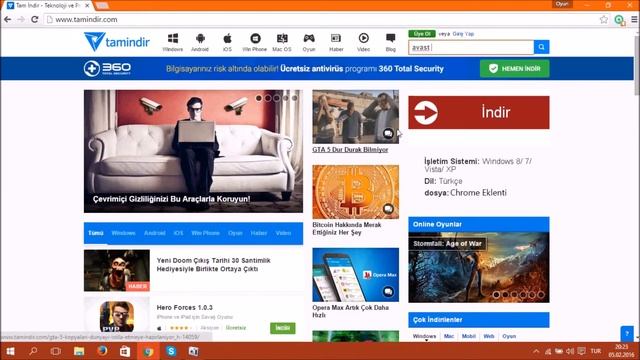Open the comment bubble on the Opera Max thumbnail

click(x=388, y=292)
